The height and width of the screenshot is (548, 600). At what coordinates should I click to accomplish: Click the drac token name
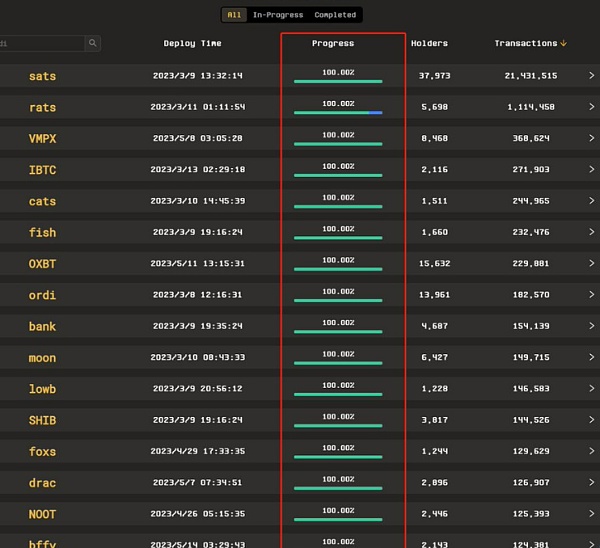pyautogui.click(x=43, y=483)
